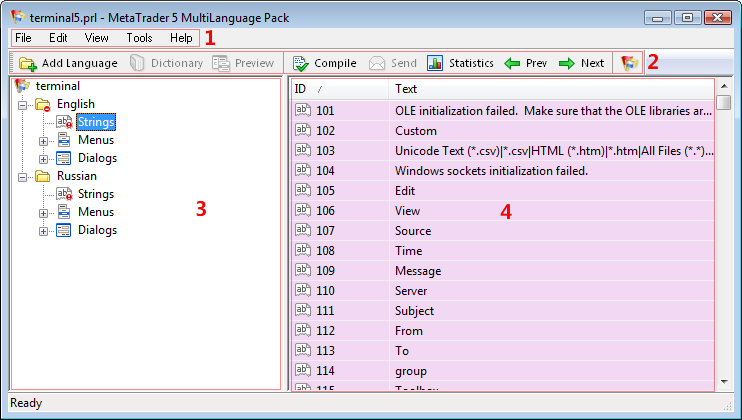
Task: Click the scrollbar down arrow
Action: point(724,382)
